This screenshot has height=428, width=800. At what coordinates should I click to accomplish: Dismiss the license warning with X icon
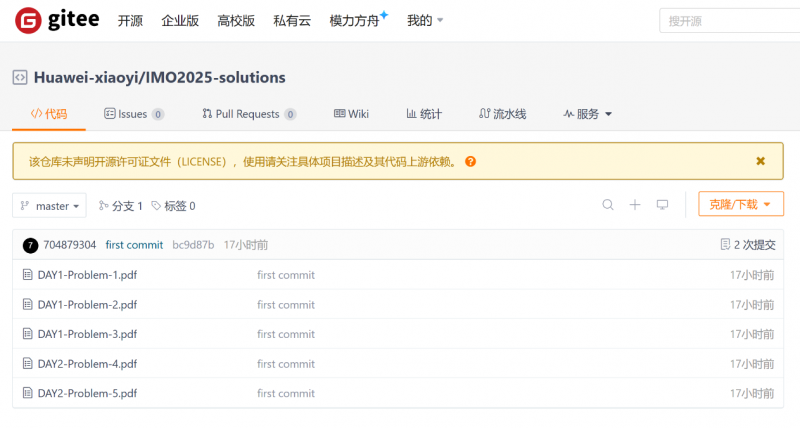point(760,161)
